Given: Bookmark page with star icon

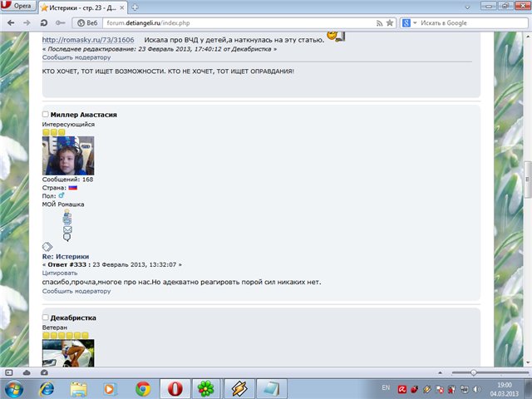Looking at the screenshot, I should coord(390,22).
